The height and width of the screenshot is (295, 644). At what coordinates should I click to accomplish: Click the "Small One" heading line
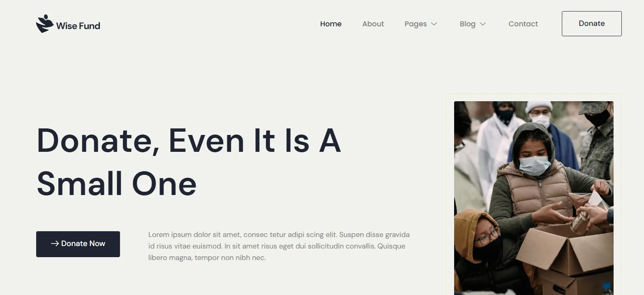click(117, 184)
